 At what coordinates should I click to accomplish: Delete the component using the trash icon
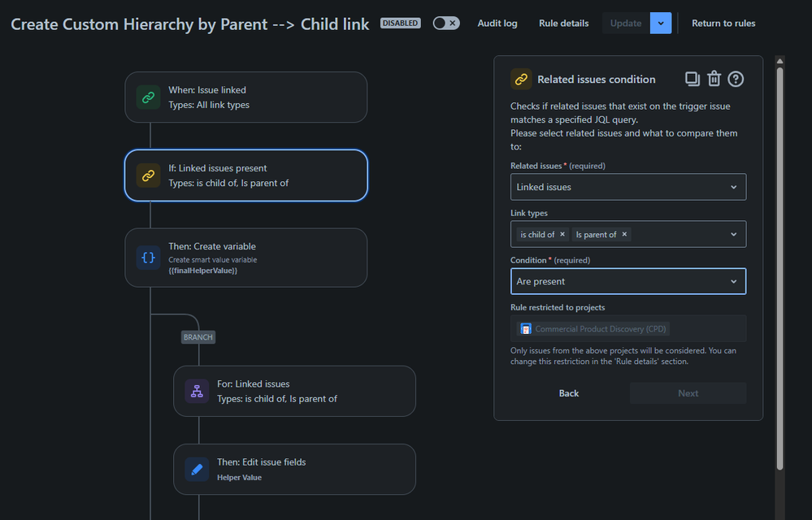coord(714,79)
